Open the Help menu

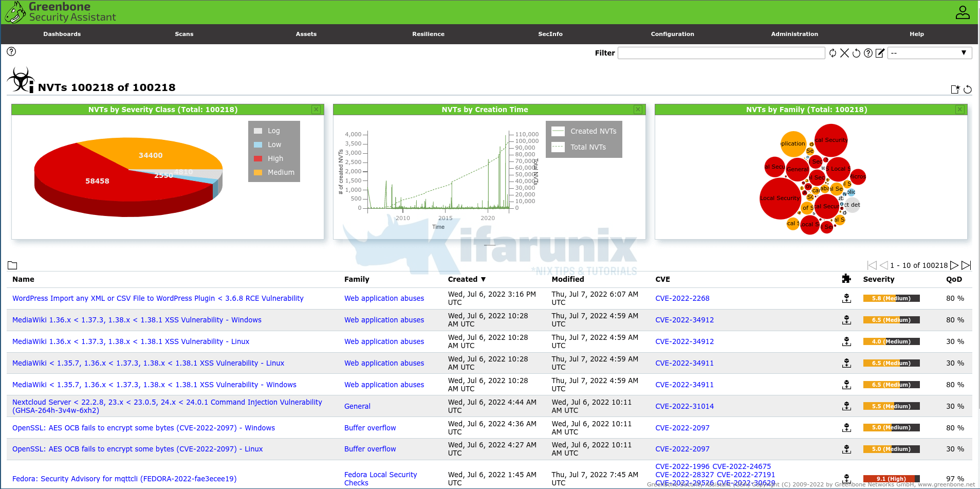click(x=917, y=34)
